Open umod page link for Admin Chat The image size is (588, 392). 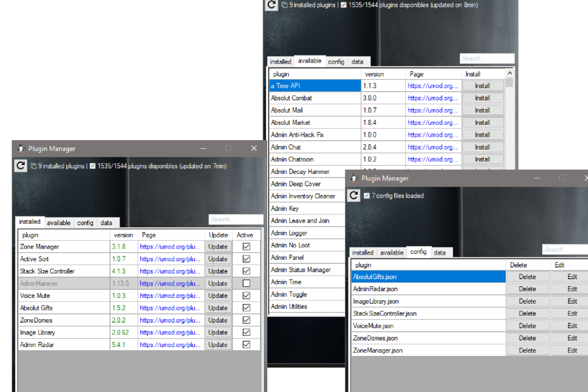[432, 147]
